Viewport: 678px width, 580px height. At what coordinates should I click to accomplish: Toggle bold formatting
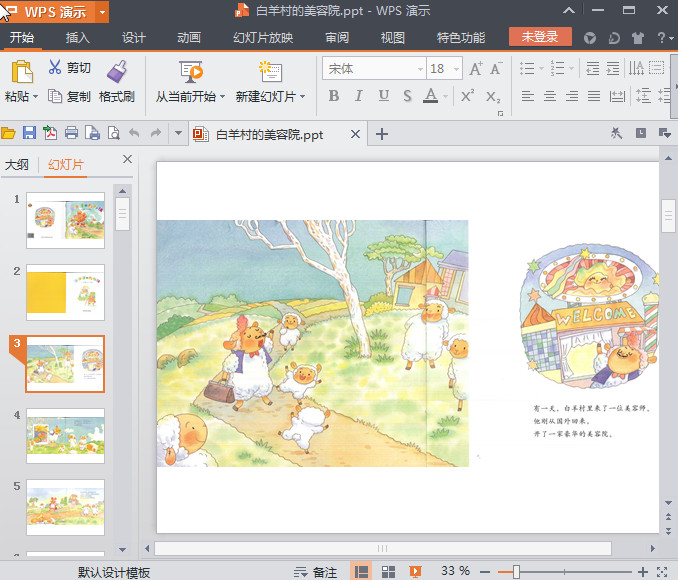[333, 96]
